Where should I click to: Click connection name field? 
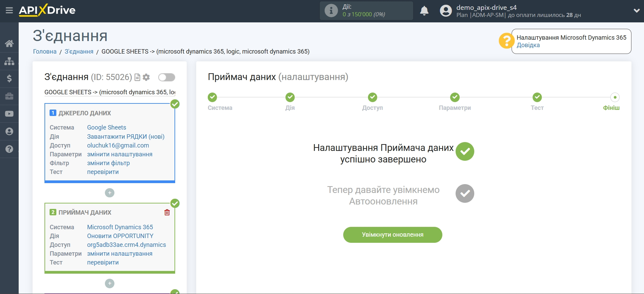(x=110, y=92)
